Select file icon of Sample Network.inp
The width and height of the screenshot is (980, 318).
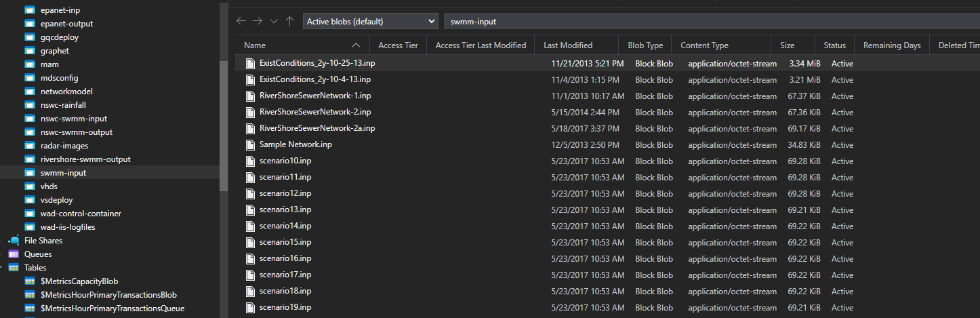(x=250, y=144)
